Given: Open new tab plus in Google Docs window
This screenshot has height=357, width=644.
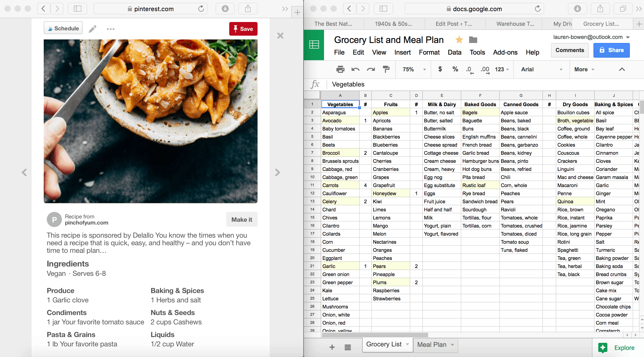Looking at the screenshot, I should pos(639,24).
